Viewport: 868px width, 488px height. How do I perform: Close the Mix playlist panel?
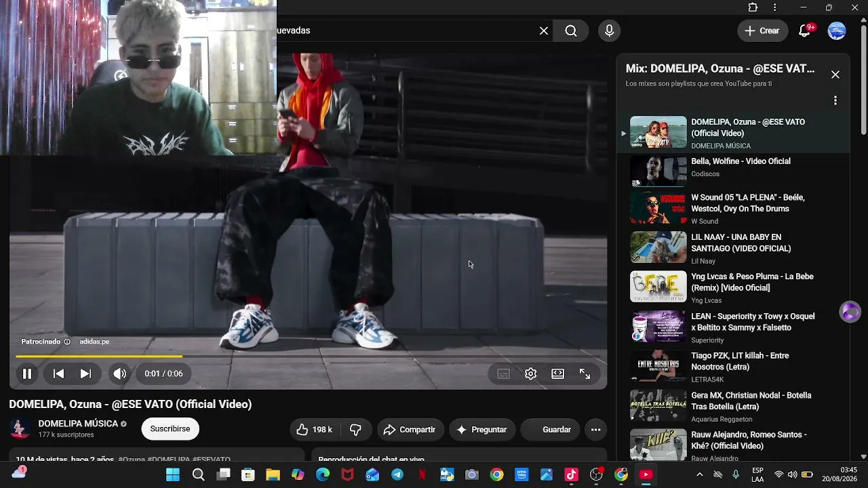pos(835,75)
